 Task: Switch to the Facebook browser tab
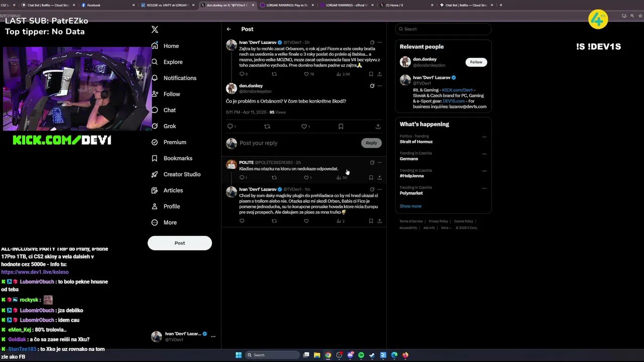(x=108, y=5)
